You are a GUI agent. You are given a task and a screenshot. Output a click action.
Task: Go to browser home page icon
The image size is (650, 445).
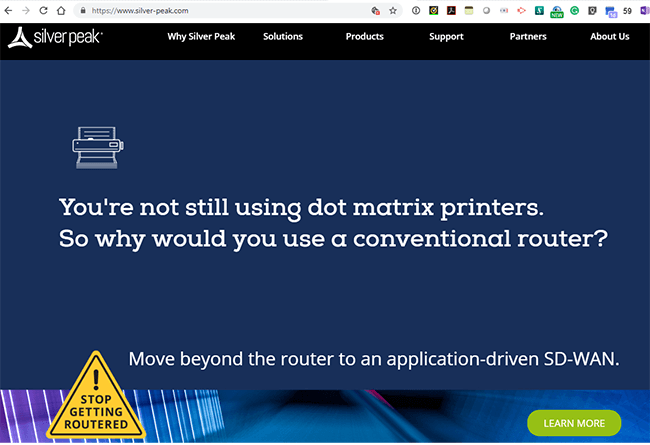tap(62, 10)
